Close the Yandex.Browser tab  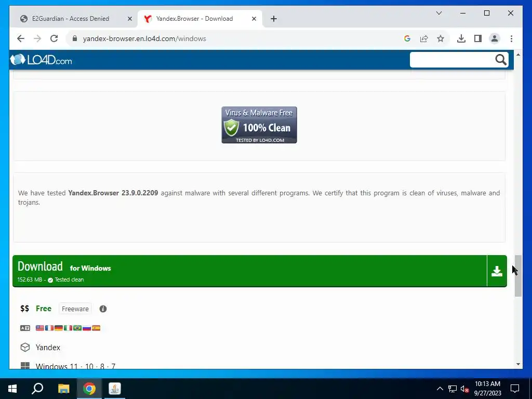coord(254,19)
